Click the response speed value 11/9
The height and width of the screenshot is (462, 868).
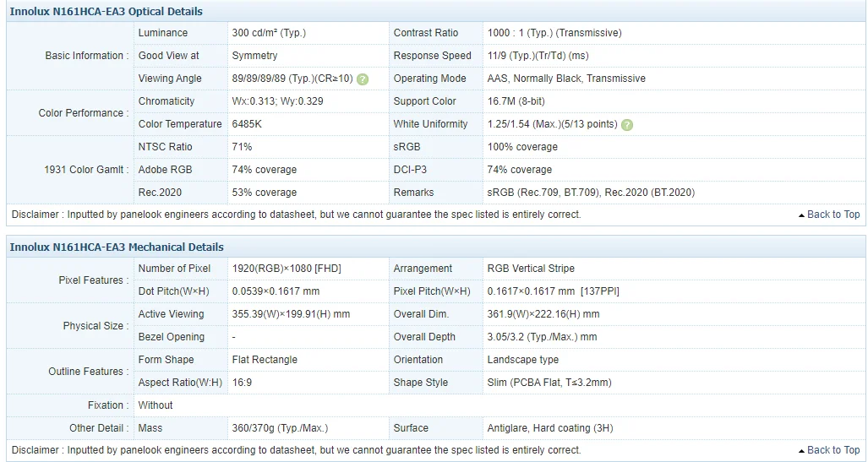coord(538,56)
